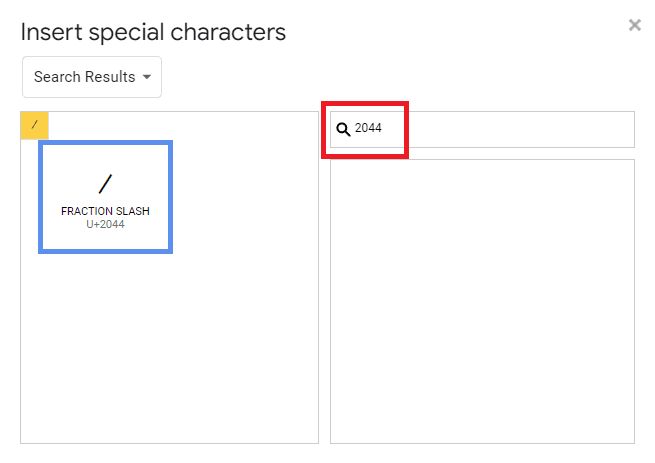Click the 2044 query text in the search field

click(x=368, y=128)
